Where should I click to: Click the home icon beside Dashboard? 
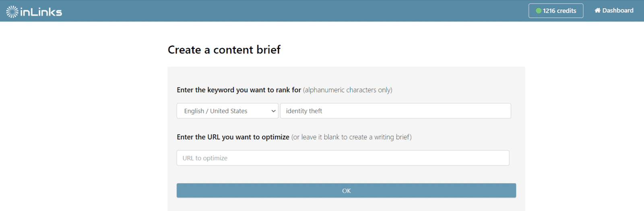click(598, 10)
